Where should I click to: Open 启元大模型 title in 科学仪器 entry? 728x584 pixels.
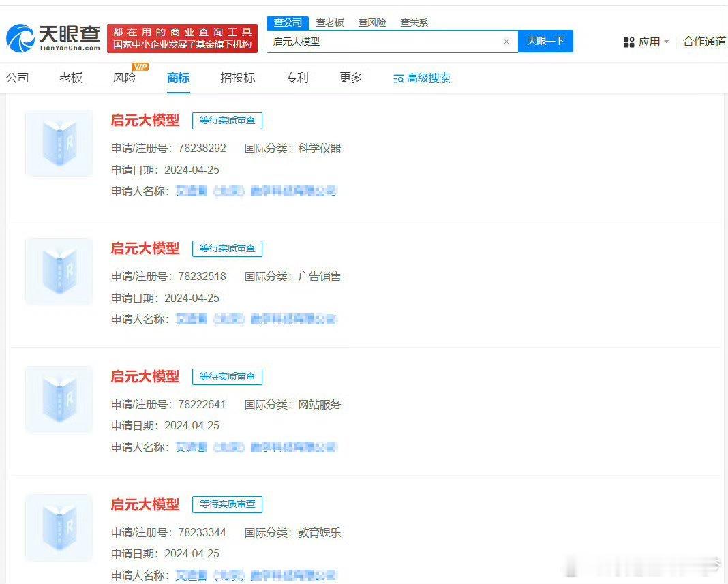(x=145, y=121)
